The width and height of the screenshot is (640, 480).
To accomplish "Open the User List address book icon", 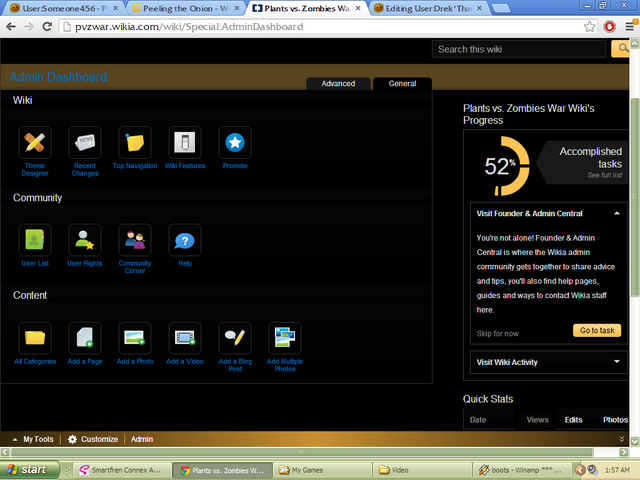I will (x=35, y=240).
